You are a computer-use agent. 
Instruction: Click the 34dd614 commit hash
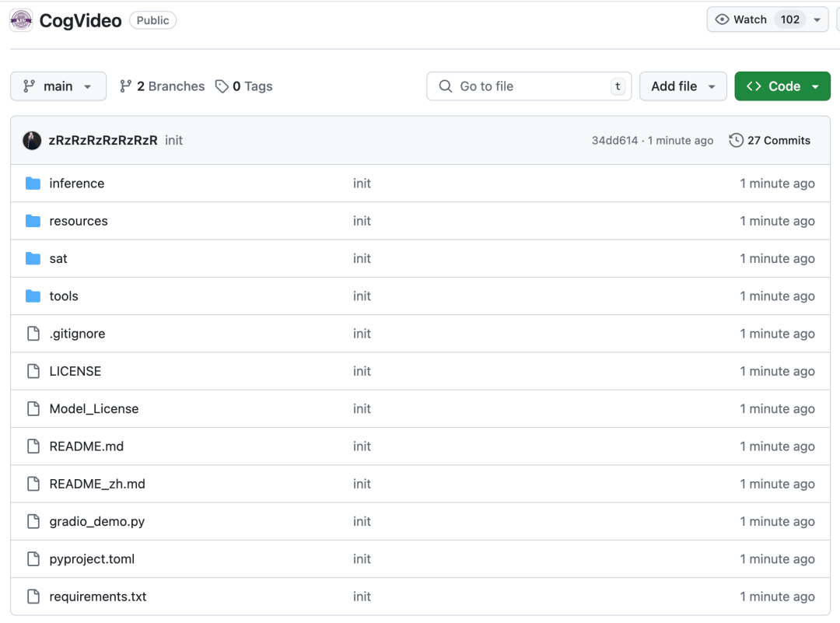(x=614, y=141)
